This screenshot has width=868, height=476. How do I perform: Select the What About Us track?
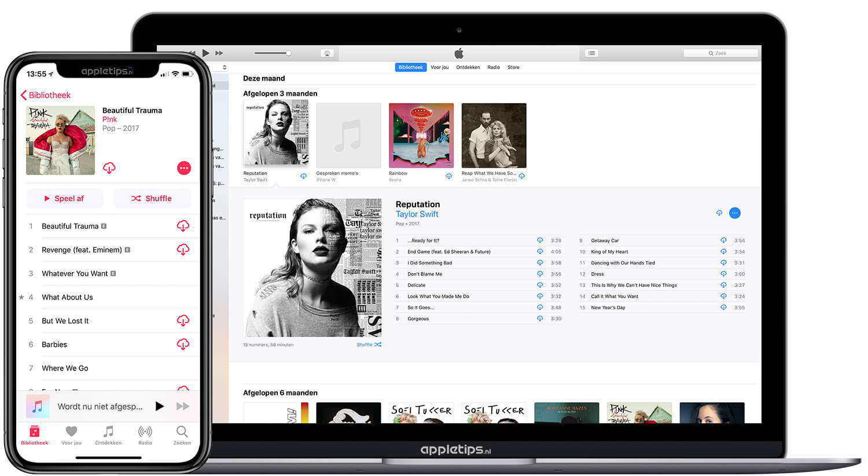[x=109, y=297]
